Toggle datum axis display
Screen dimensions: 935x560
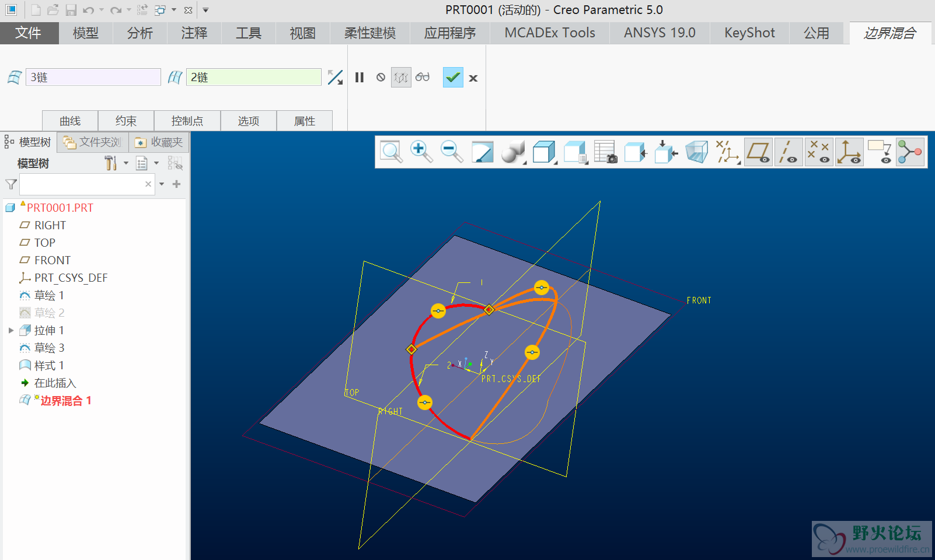[789, 152]
